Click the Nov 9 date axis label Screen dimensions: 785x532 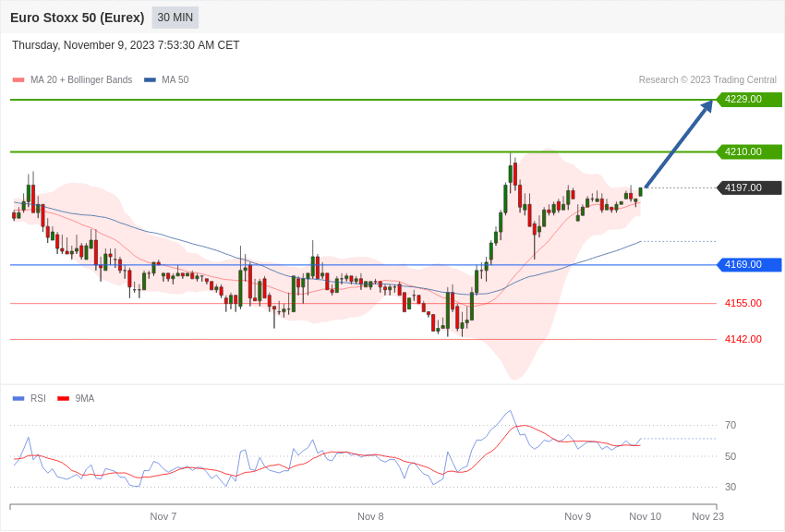pos(578,516)
